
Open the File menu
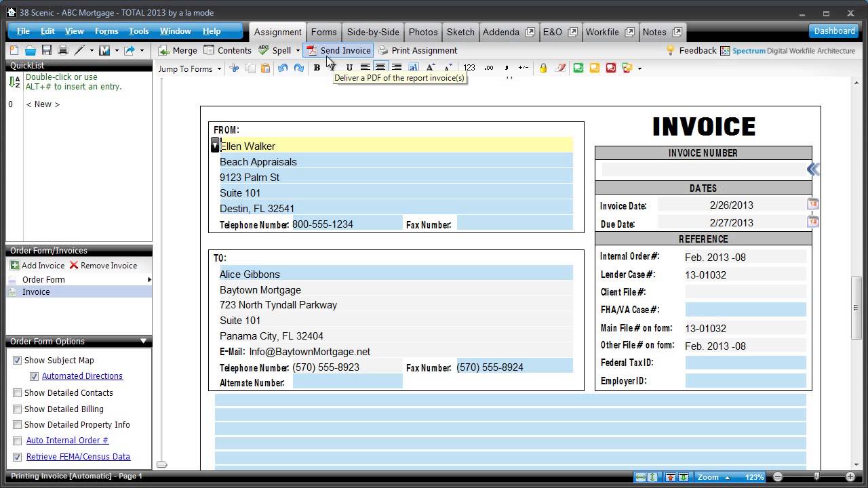pyautogui.click(x=23, y=31)
